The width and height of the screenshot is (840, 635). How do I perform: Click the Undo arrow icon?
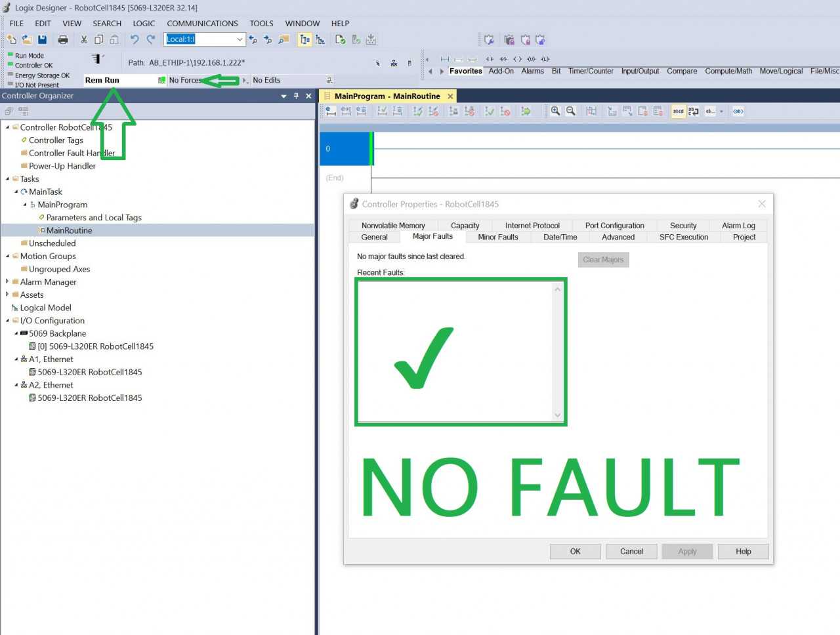(135, 39)
